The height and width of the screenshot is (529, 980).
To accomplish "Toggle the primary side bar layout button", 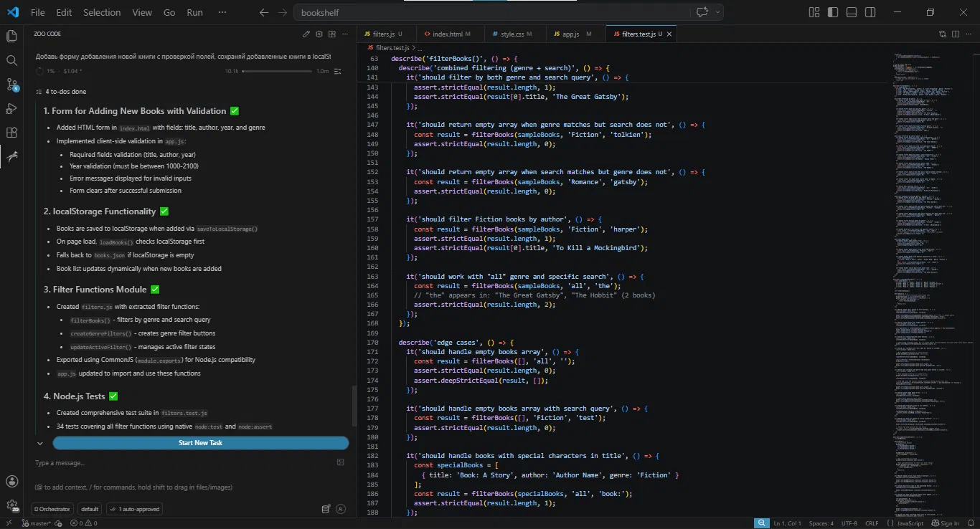I will pos(832,12).
